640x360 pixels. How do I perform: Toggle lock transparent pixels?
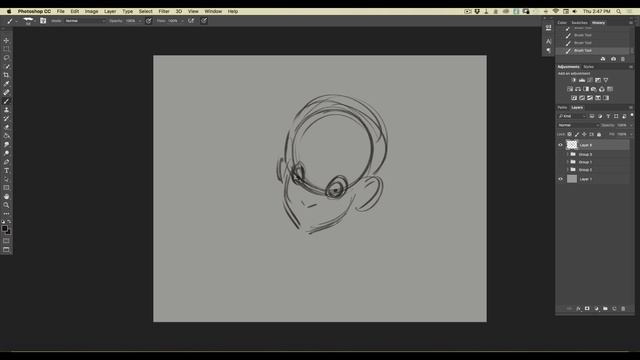coord(570,134)
